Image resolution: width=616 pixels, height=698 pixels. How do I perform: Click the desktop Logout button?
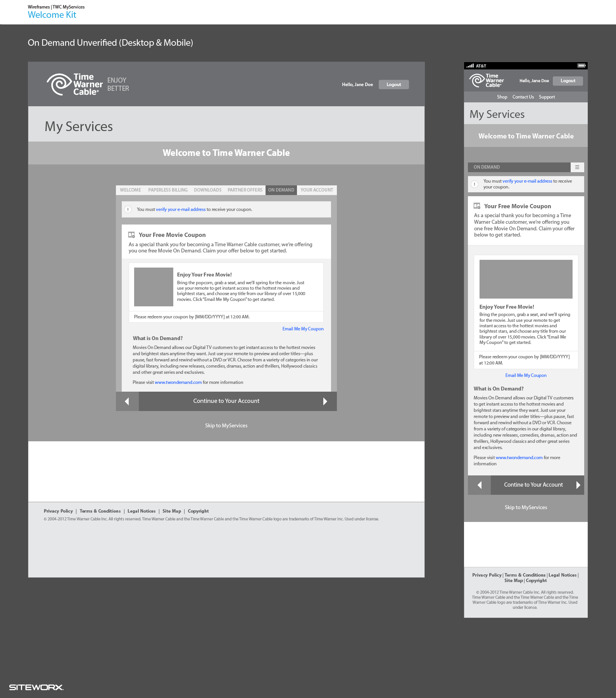pos(394,85)
